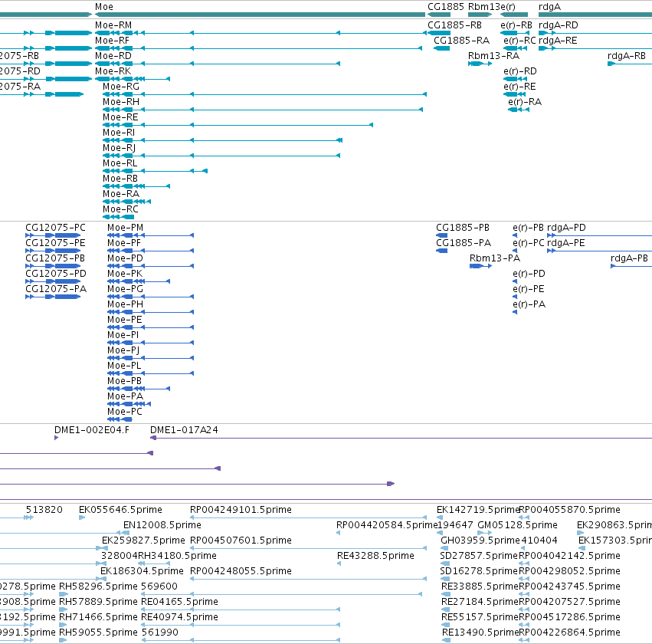This screenshot has width=652, height=644.
Task: Select the Moe-PK protein label
Action: [x=125, y=274]
